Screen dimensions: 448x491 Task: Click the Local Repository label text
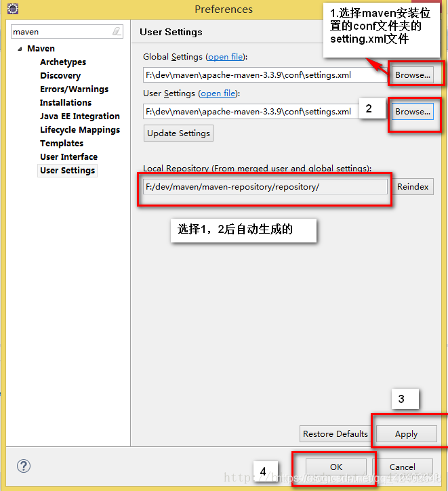257,169
